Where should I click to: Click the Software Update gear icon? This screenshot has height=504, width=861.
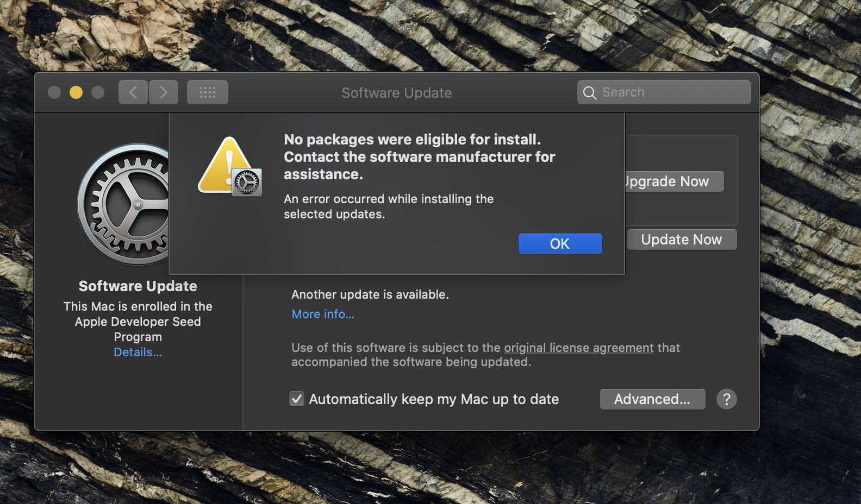pyautogui.click(x=123, y=205)
